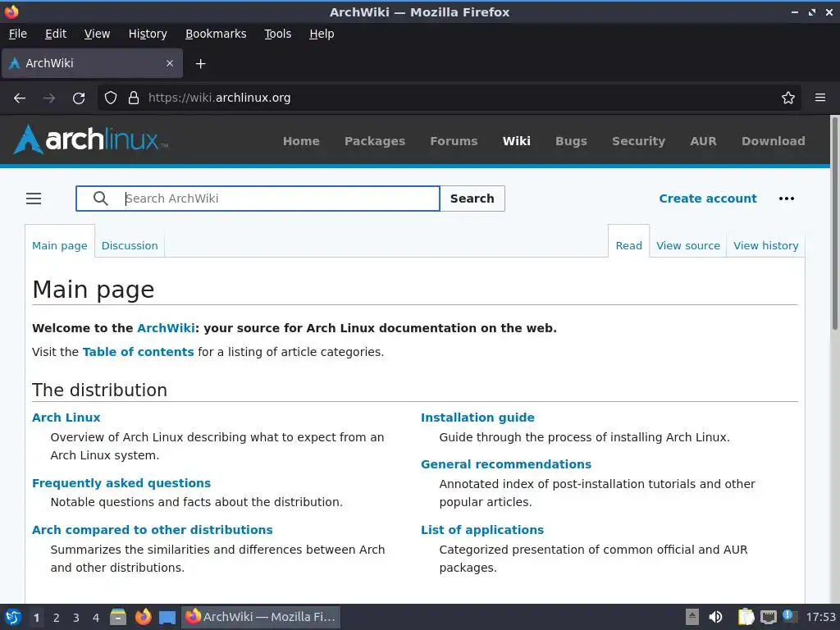This screenshot has width=840, height=630.
Task: Select the Main page tab
Action: tap(59, 246)
